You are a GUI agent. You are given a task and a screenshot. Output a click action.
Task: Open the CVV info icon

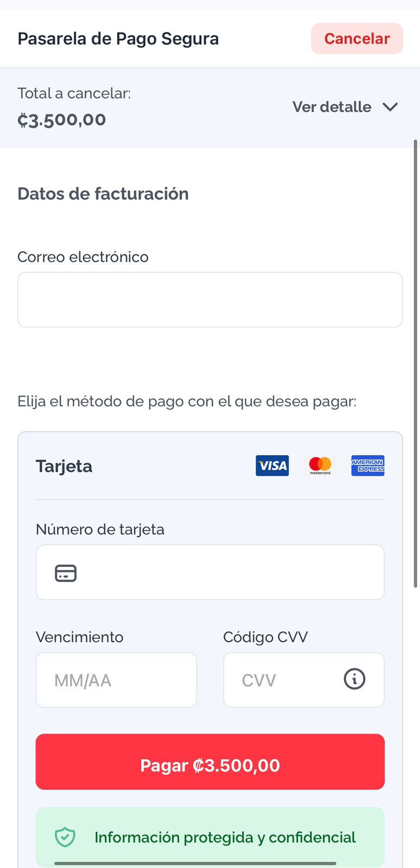tap(354, 679)
